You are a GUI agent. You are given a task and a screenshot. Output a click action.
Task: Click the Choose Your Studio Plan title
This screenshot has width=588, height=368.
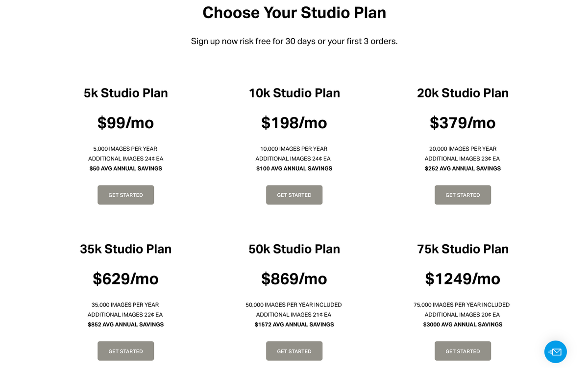point(294,13)
